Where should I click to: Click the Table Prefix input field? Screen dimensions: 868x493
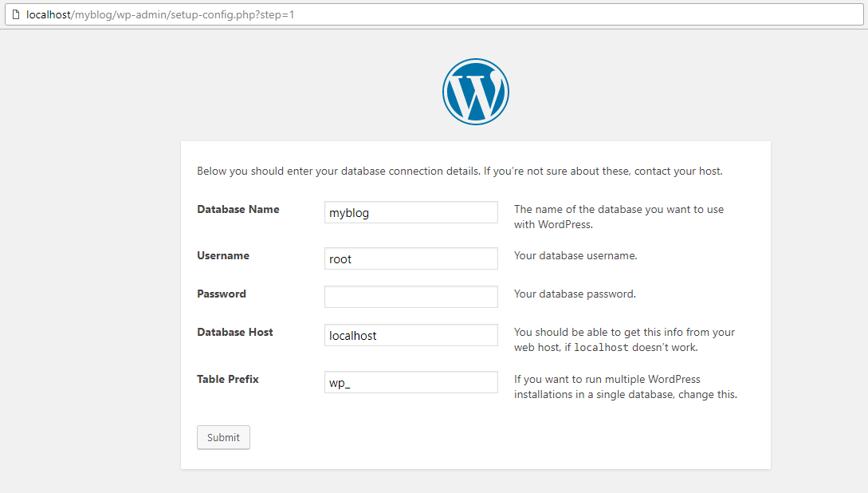(x=411, y=382)
